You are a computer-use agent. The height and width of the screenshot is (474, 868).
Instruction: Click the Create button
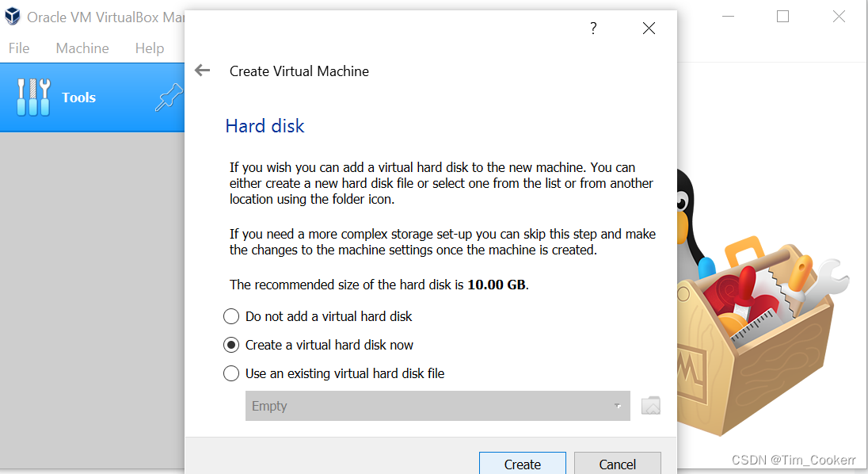click(523, 464)
